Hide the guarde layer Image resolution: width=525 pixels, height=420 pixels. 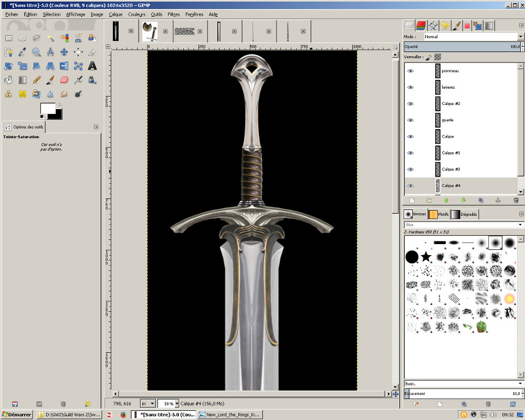point(411,120)
